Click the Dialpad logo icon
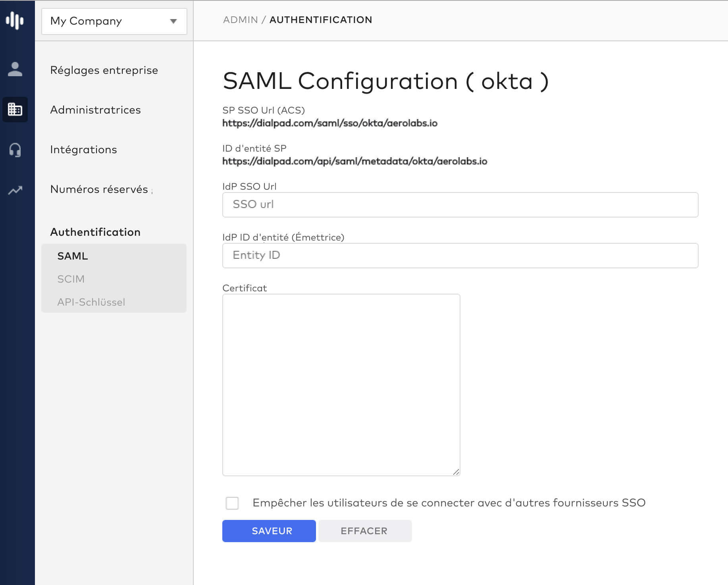 point(15,20)
